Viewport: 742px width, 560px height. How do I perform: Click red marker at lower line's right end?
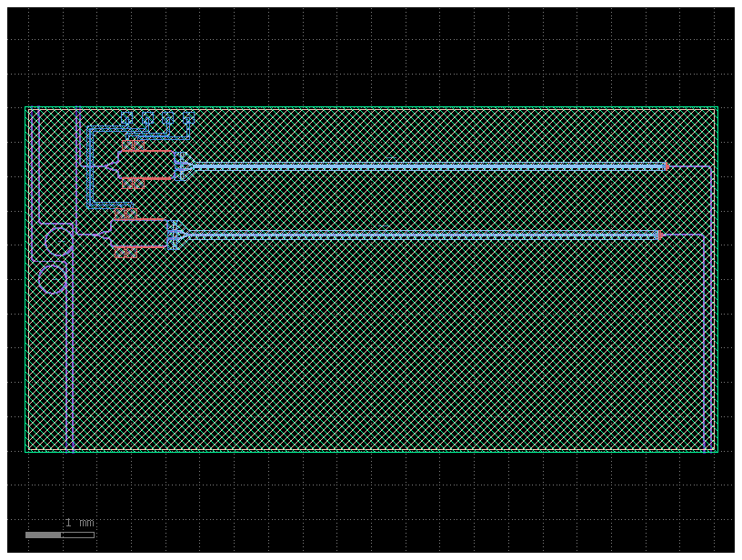click(x=659, y=235)
